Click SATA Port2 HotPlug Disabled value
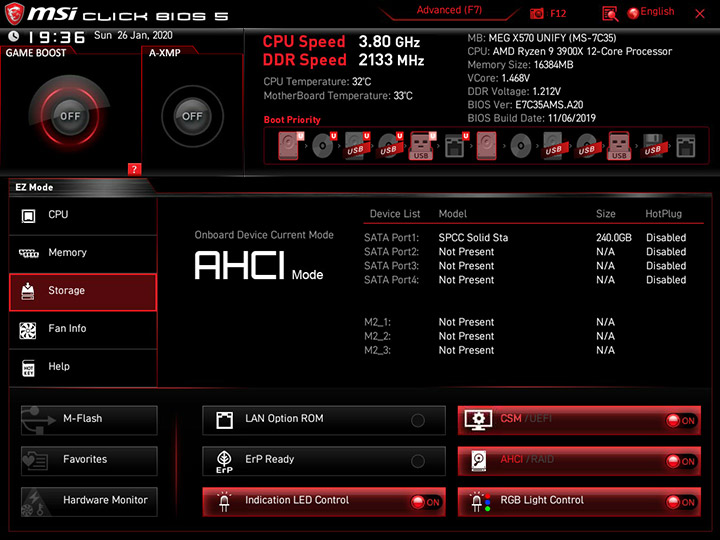720x540 pixels. point(666,252)
